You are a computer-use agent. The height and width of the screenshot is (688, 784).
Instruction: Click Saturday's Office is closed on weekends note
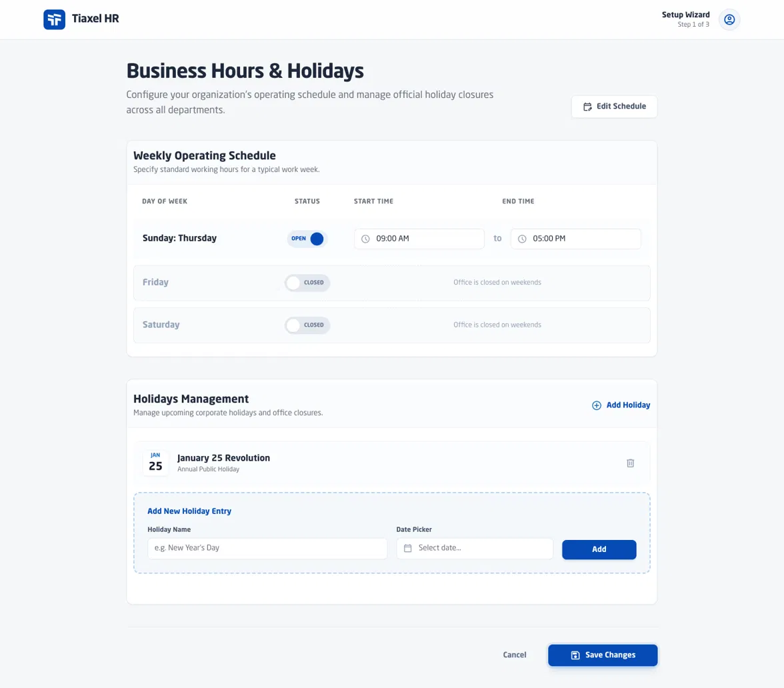coord(497,325)
